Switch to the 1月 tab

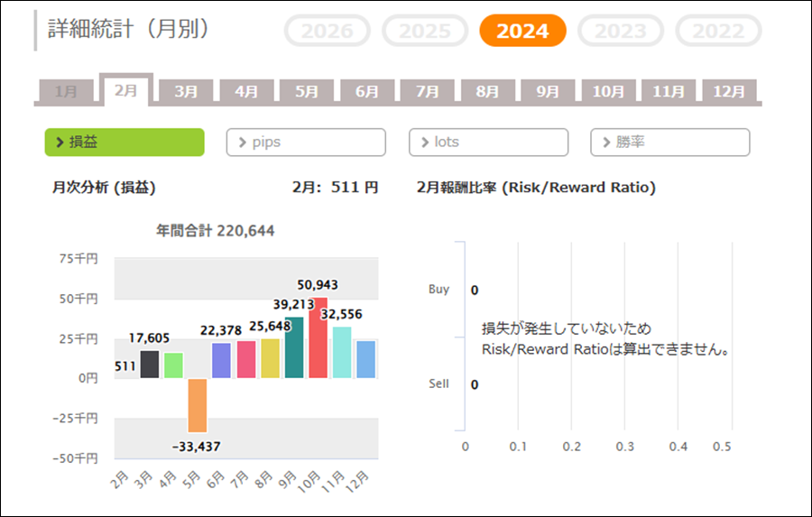66,91
